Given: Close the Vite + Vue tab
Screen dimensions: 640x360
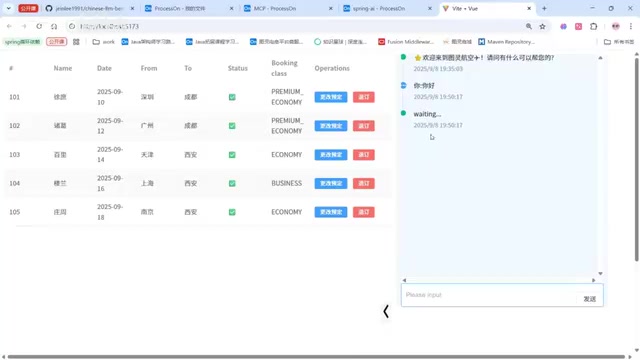Looking at the screenshot, I should [x=529, y=8].
